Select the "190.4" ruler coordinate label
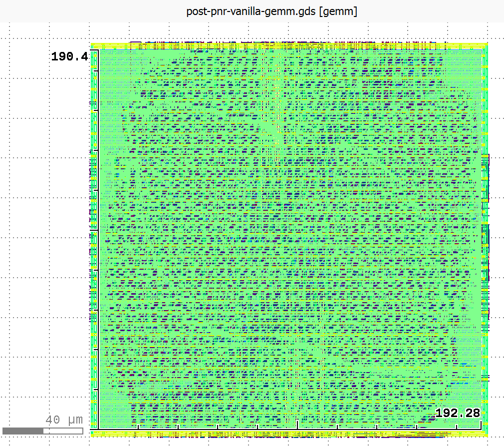Screen dimensions: 504x447 point(70,56)
